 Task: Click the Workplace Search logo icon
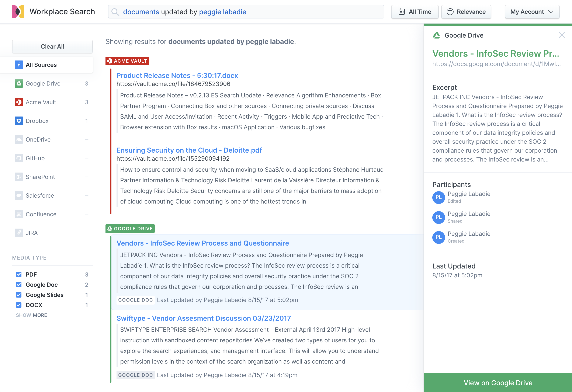tap(17, 12)
